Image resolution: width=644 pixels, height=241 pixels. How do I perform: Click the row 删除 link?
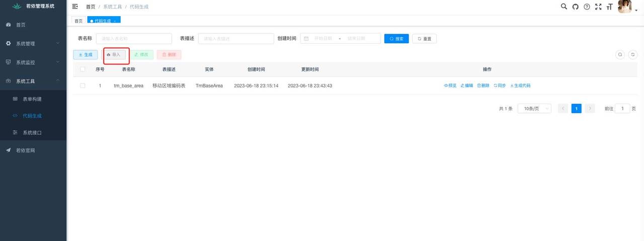(x=483, y=86)
